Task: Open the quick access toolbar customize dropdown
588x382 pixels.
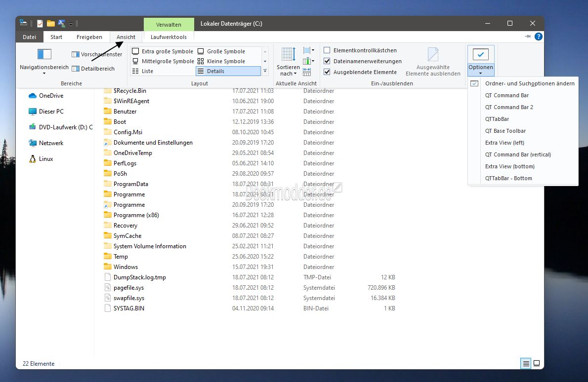Action: click(71, 24)
